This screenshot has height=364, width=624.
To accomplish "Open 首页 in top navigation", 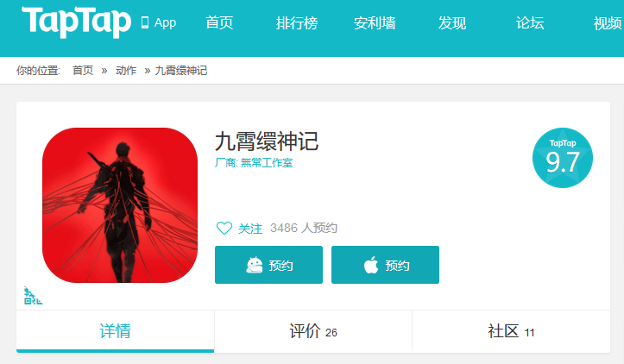I will point(219,22).
